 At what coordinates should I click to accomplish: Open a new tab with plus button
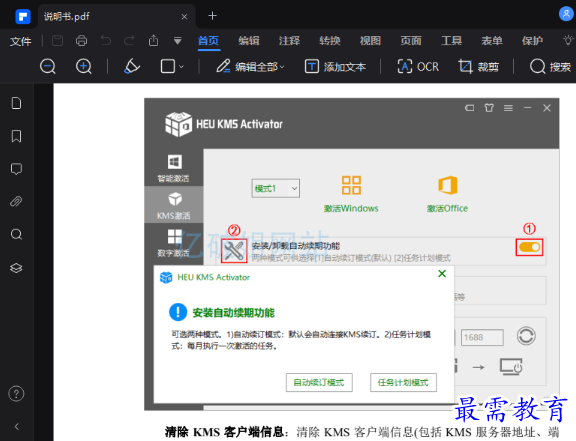212,16
